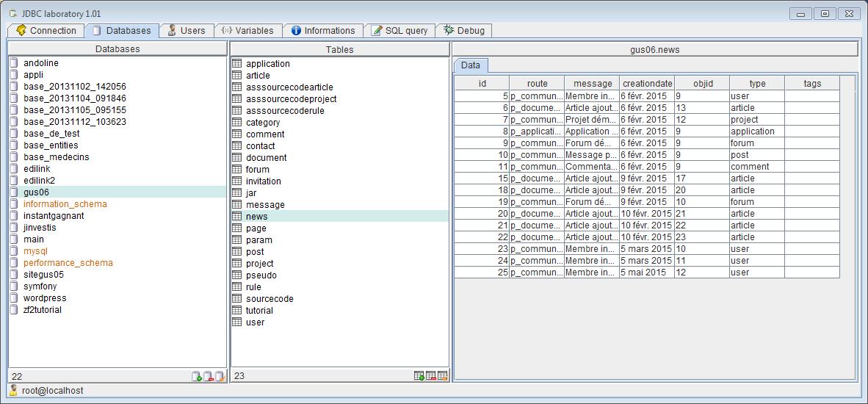The image size is (868, 404).
Task: Click the add table icon
Action: pos(419,376)
